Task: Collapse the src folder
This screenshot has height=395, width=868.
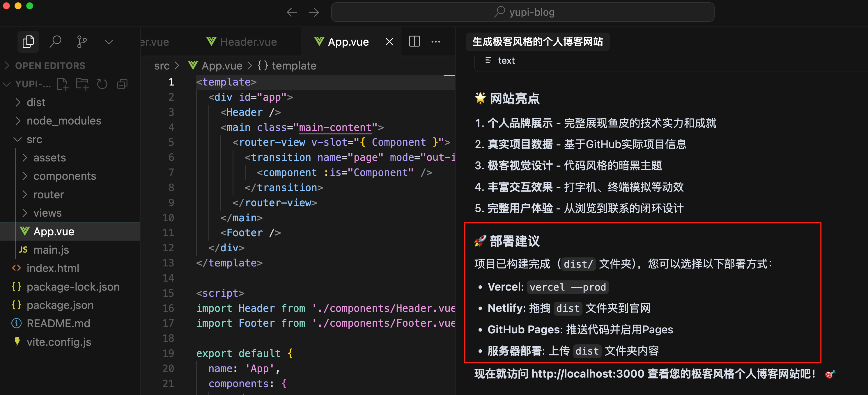Action: pyautogui.click(x=34, y=139)
